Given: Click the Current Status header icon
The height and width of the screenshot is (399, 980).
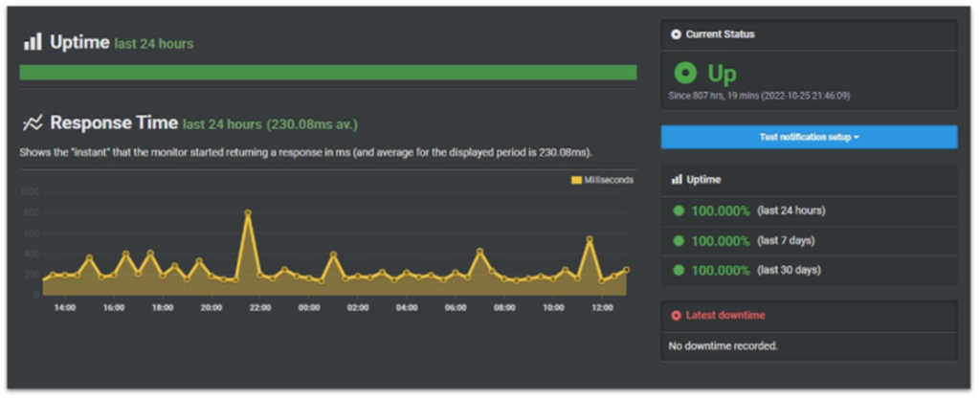Looking at the screenshot, I should tap(677, 34).
